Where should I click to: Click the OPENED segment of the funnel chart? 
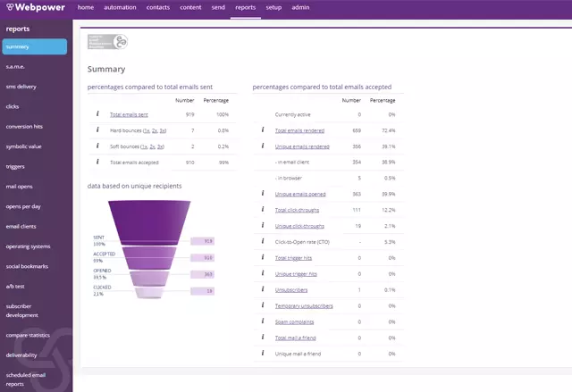pyautogui.click(x=149, y=279)
